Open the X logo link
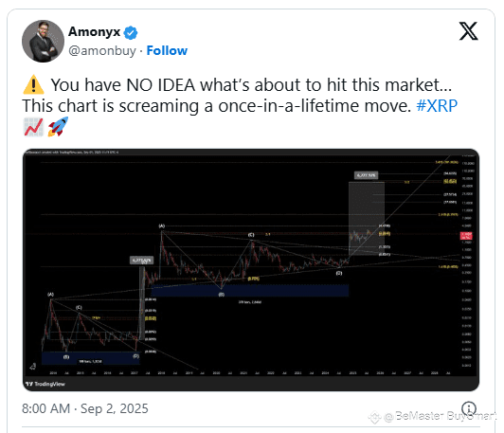The height and width of the screenshot is (433, 504). pos(468,31)
